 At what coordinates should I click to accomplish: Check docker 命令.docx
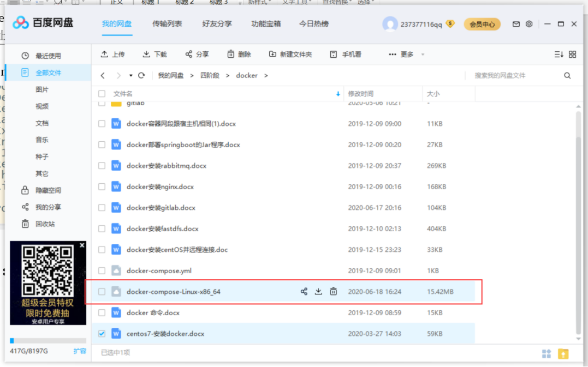click(x=102, y=312)
